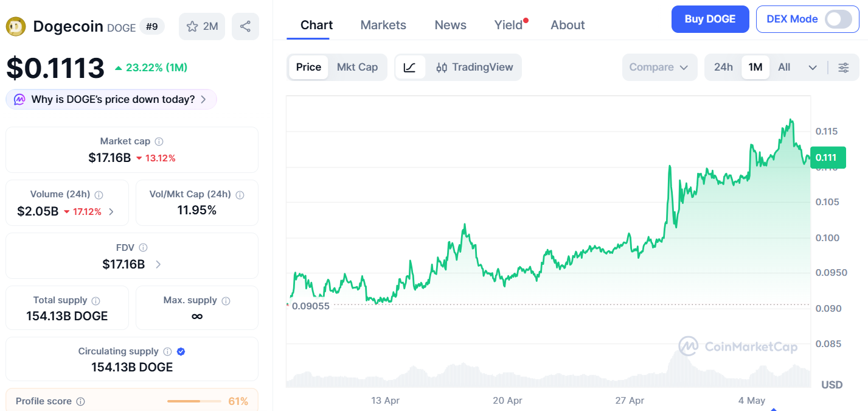Open FDV info icon
This screenshot has height=411, width=868.
pyautogui.click(x=143, y=248)
